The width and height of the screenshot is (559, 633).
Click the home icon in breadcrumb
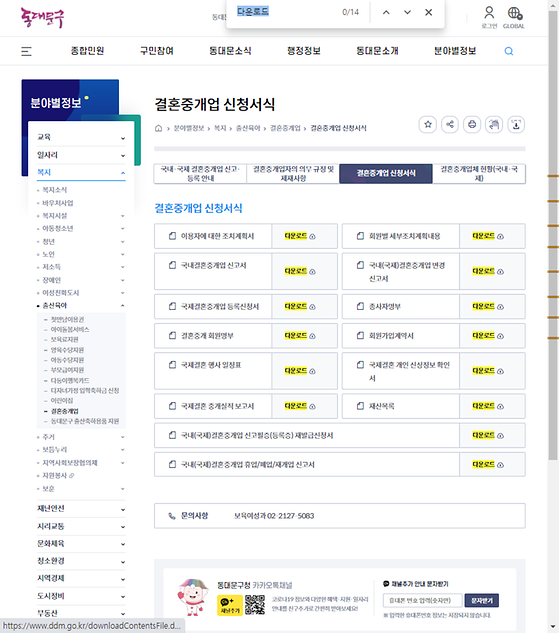pyautogui.click(x=159, y=128)
